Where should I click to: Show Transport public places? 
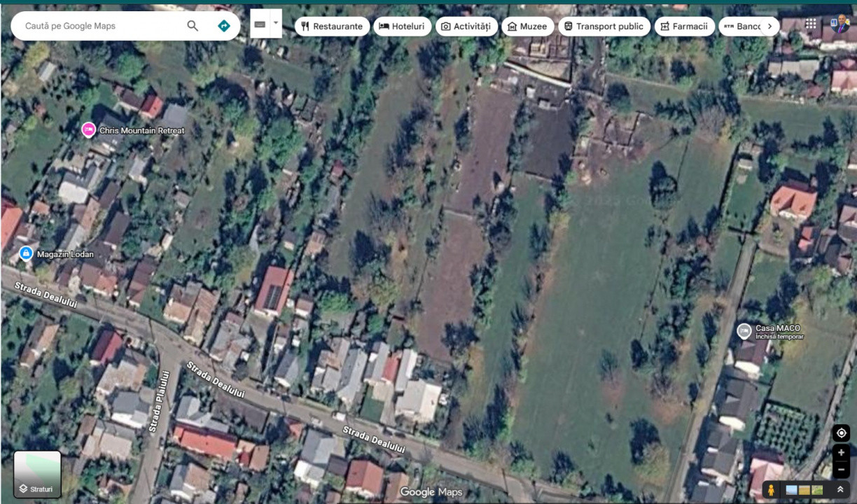[604, 27]
